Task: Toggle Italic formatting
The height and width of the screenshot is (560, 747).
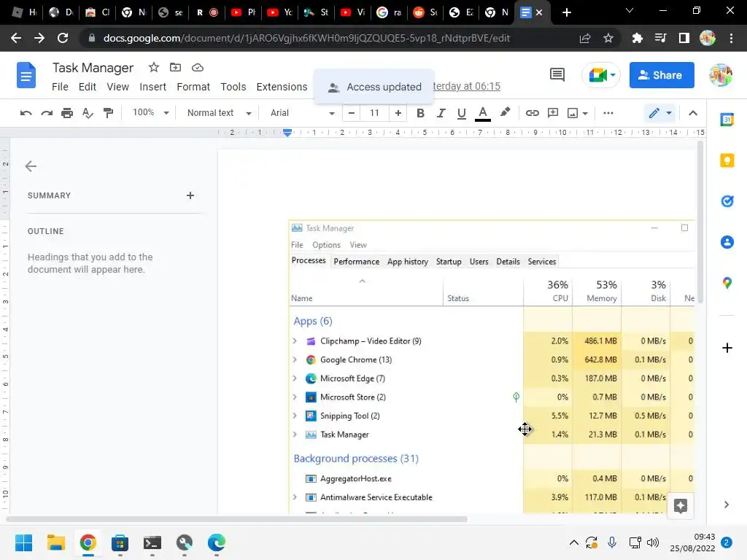Action: 441,113
